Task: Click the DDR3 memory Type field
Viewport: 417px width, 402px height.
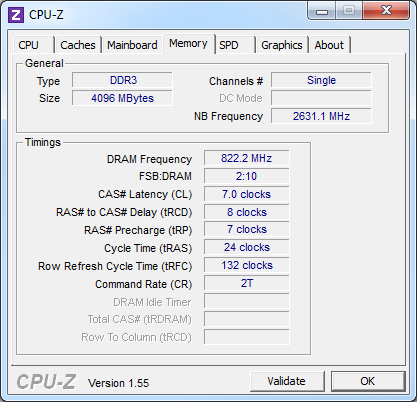Action: tap(122, 80)
